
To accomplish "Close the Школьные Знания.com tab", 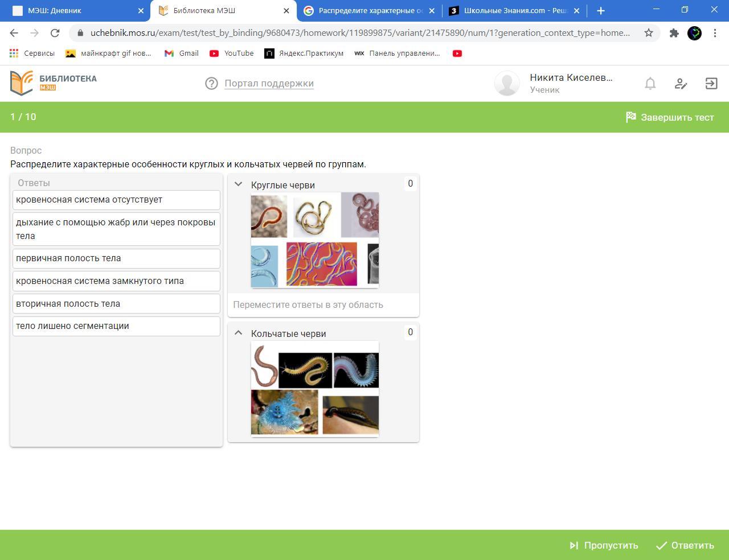I will coord(576,10).
